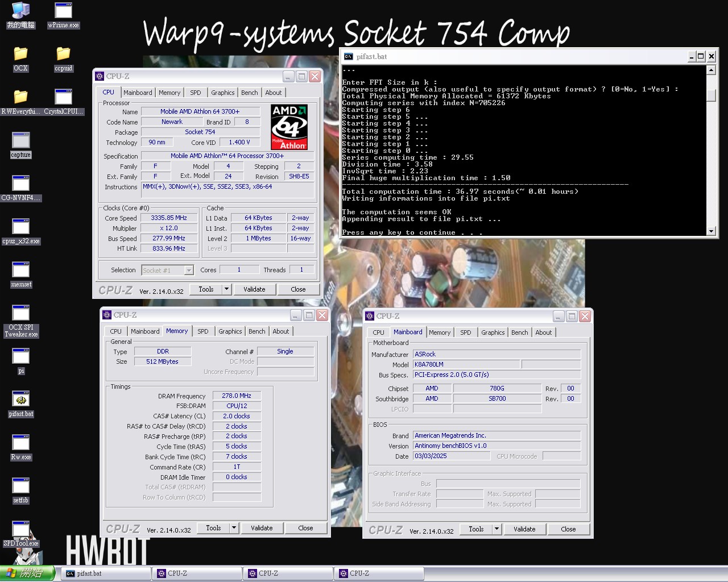Launch Rw.exe from the desktop
The image size is (728, 582).
20,447
